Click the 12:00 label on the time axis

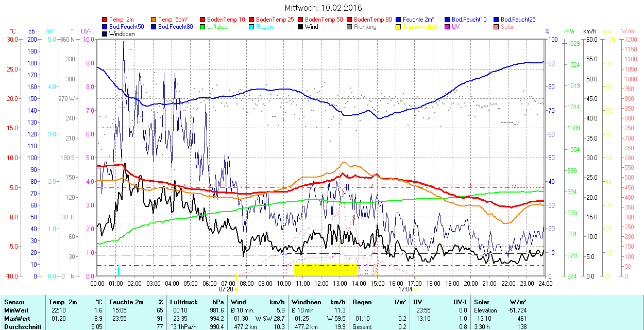pos(321,283)
